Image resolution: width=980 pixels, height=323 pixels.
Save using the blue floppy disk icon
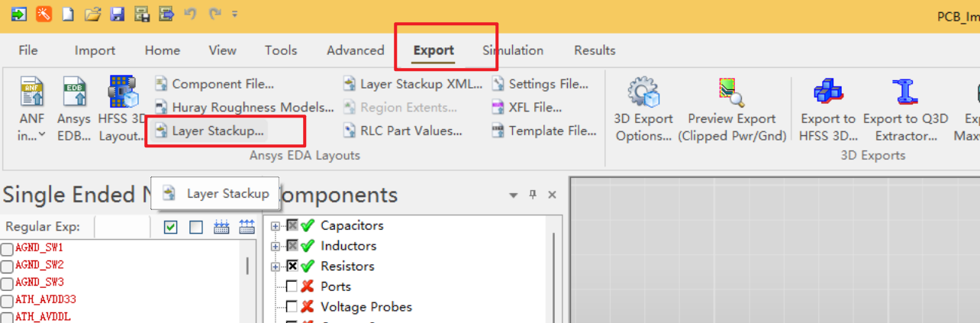pos(117,14)
